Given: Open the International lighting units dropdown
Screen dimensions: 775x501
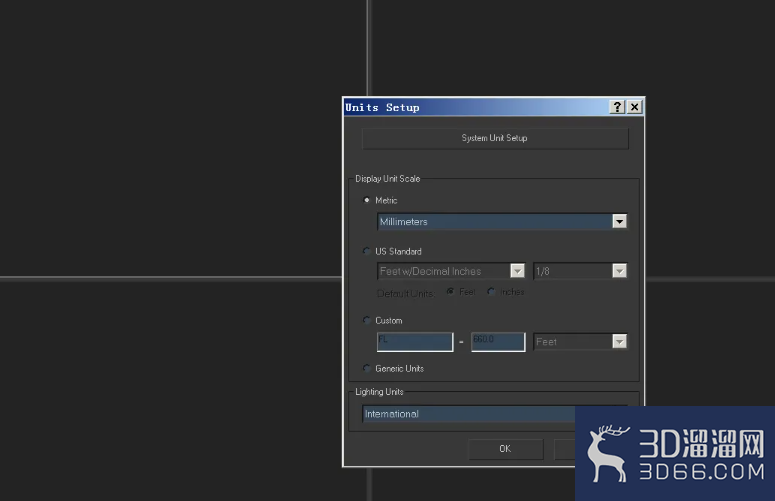Looking at the screenshot, I should click(x=469, y=414).
